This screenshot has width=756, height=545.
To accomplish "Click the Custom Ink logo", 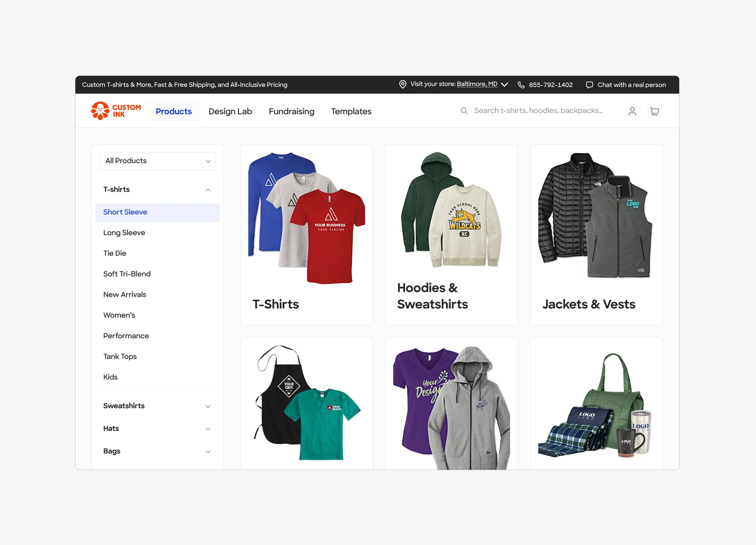I will coord(116,111).
